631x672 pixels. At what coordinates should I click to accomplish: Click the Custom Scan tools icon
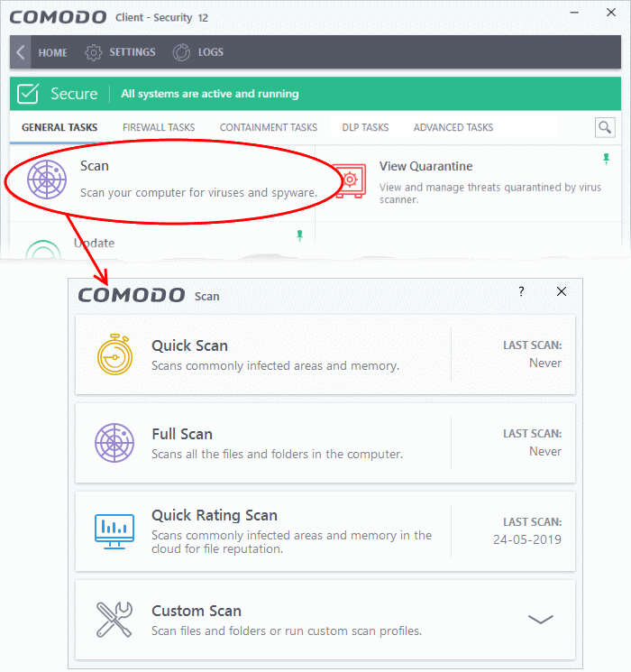point(114,620)
